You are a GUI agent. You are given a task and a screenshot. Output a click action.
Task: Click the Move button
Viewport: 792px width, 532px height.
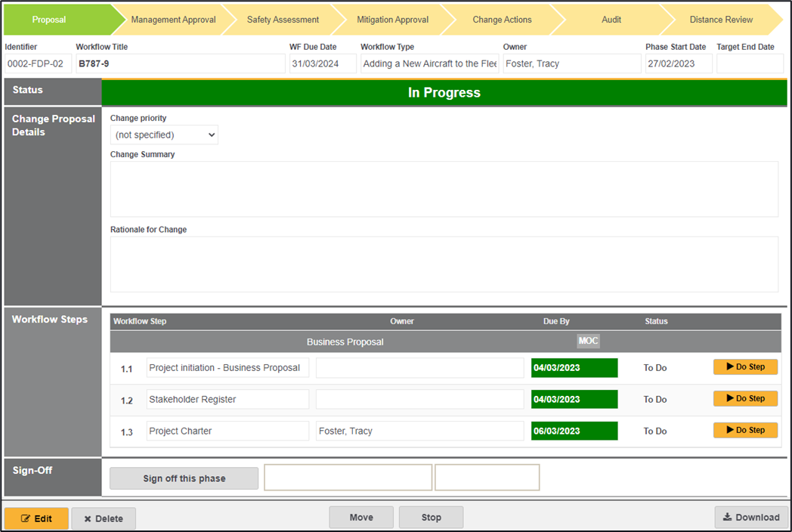pos(361,517)
